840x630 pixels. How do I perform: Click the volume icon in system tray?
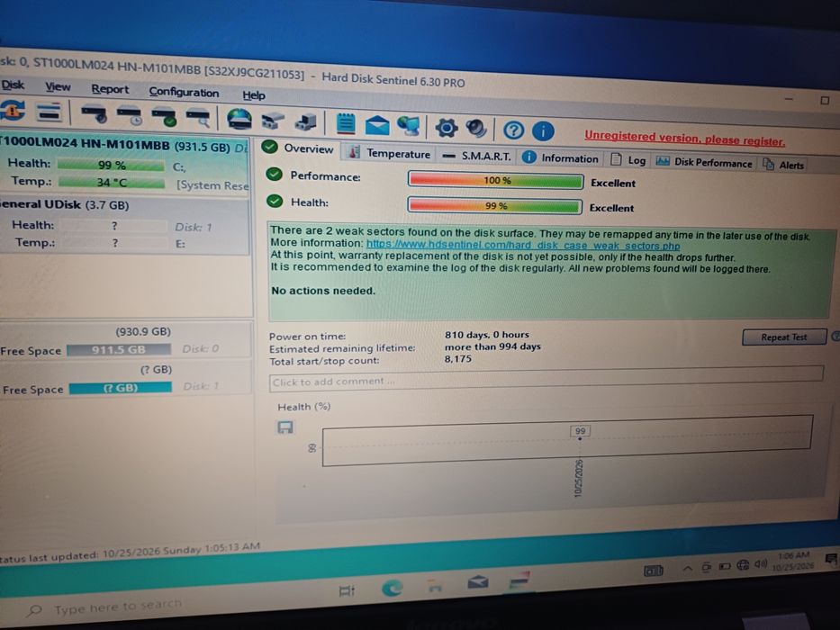click(760, 564)
